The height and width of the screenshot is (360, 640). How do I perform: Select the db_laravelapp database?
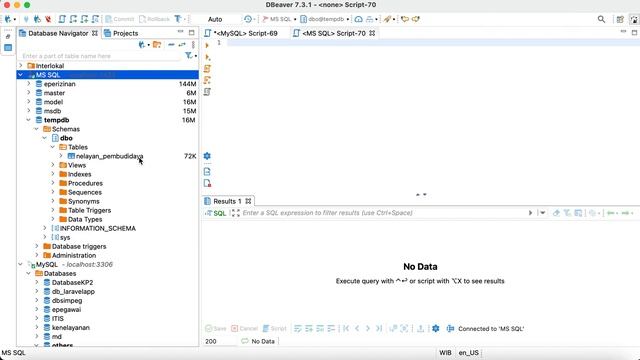point(73,291)
